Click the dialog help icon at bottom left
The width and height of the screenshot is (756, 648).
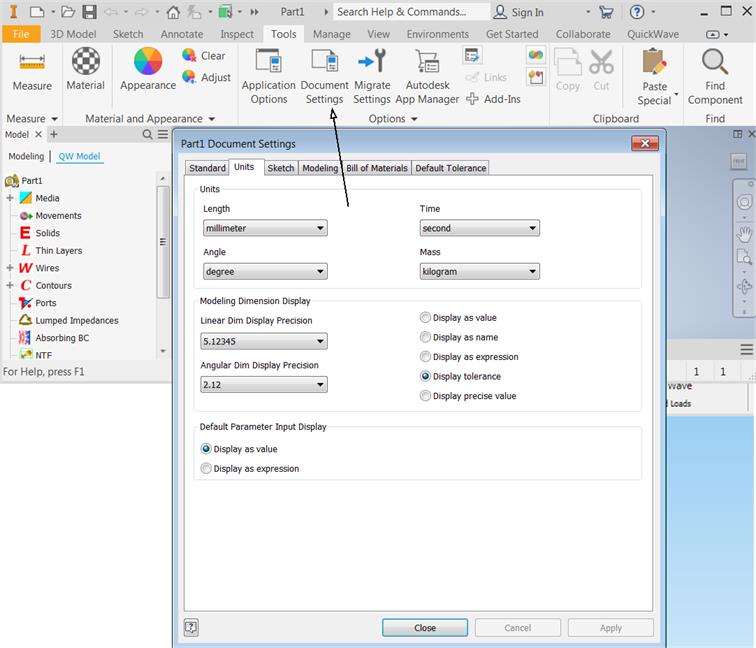point(191,627)
